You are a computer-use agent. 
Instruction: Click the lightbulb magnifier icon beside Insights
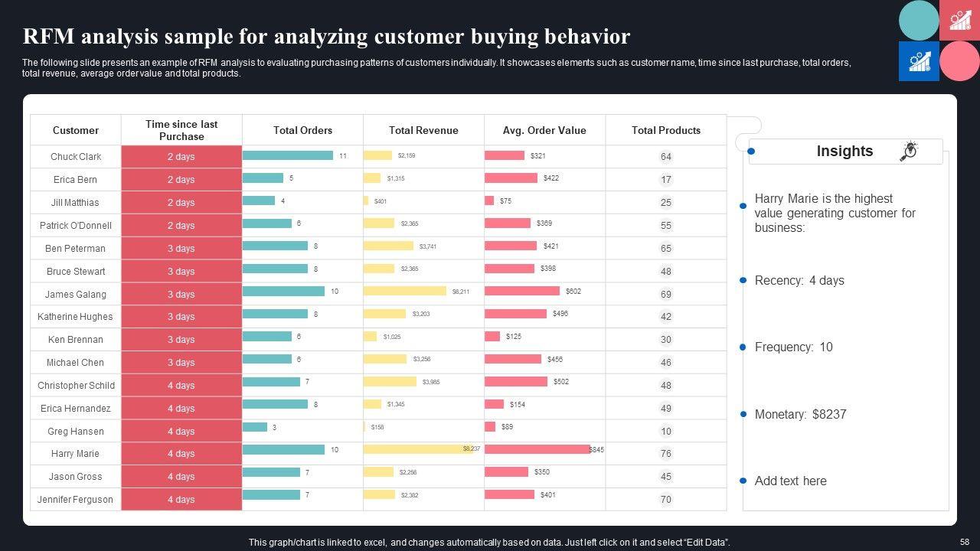(x=909, y=151)
